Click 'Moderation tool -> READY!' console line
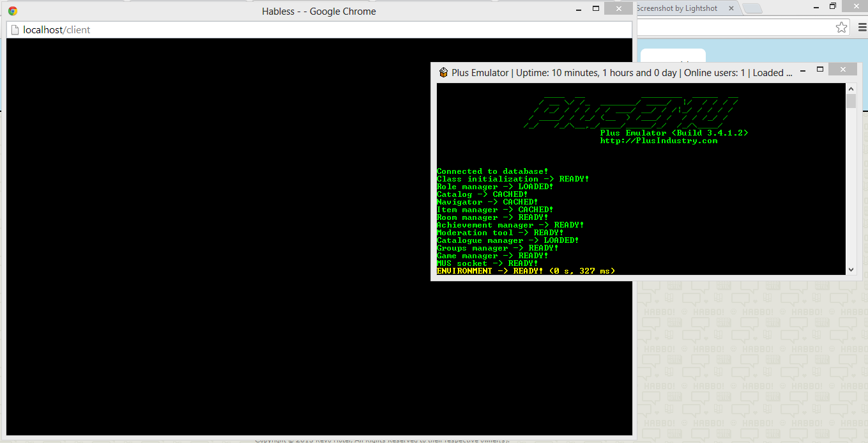868x443 pixels. (x=500, y=233)
